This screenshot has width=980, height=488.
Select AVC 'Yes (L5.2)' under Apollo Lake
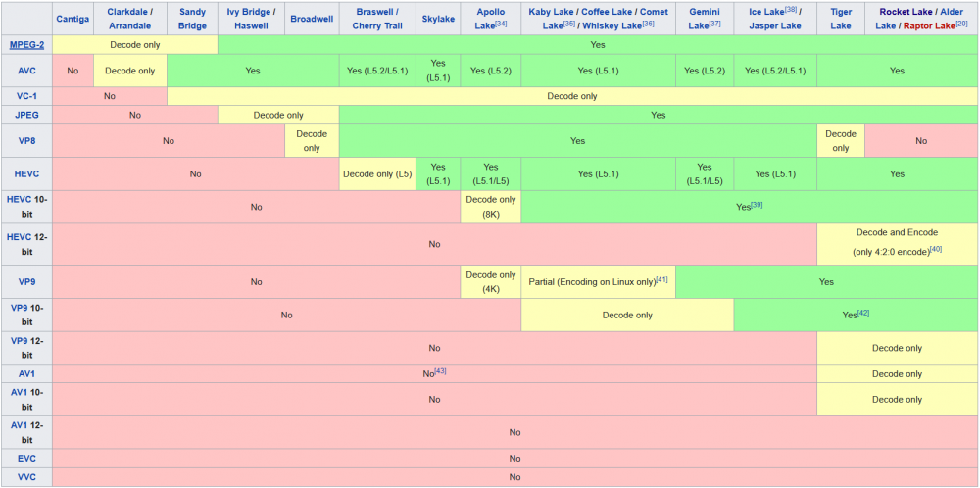pyautogui.click(x=491, y=71)
